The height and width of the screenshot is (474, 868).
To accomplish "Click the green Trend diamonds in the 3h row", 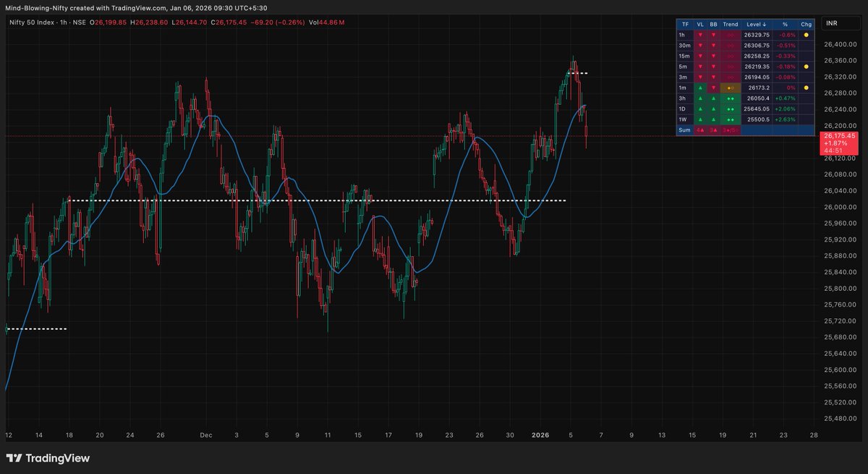I will tap(731, 98).
